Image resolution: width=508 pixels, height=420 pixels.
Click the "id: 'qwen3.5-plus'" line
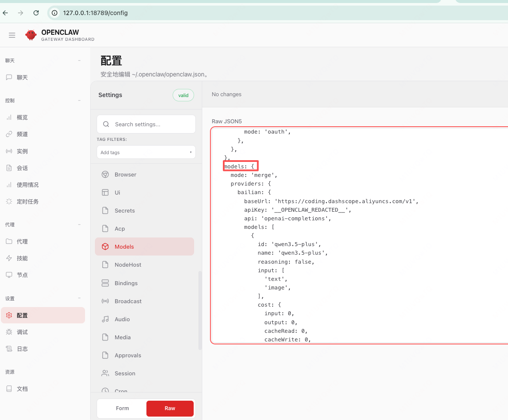pyautogui.click(x=289, y=244)
